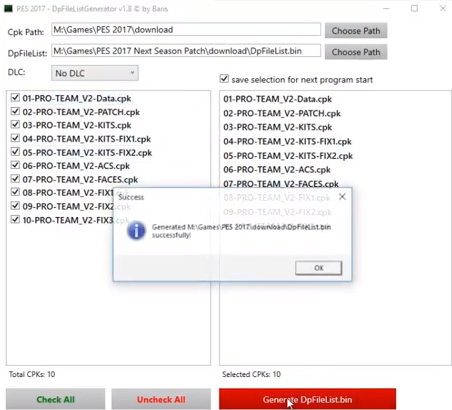Select 01-PRO-TEAM_V2-Data.cpk in right list
Viewport: 452px width, 410px height.
pos(277,99)
